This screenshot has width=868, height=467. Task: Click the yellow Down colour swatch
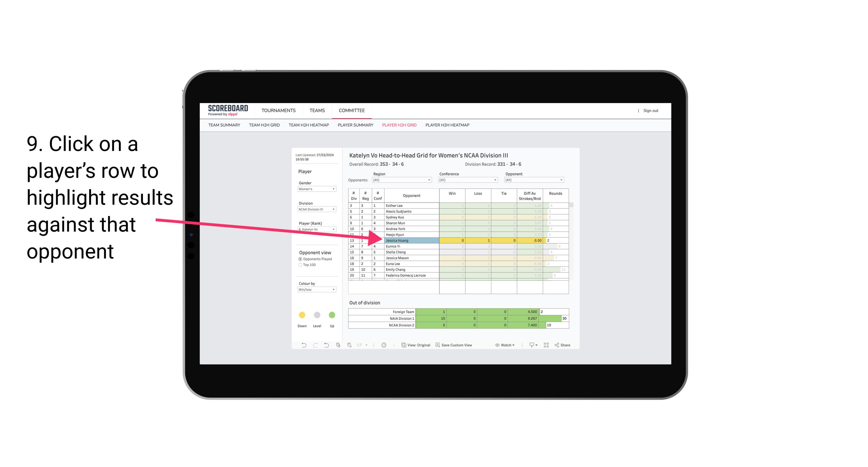301,315
